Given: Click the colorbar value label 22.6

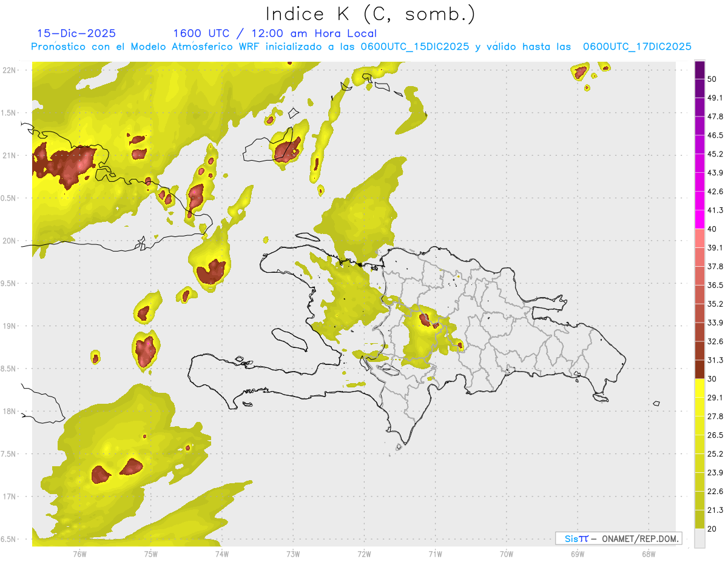Looking at the screenshot, I should (715, 492).
